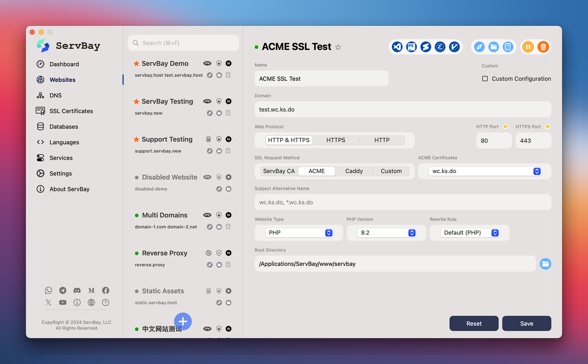
Task: Click the Save button
Action: tap(526, 323)
